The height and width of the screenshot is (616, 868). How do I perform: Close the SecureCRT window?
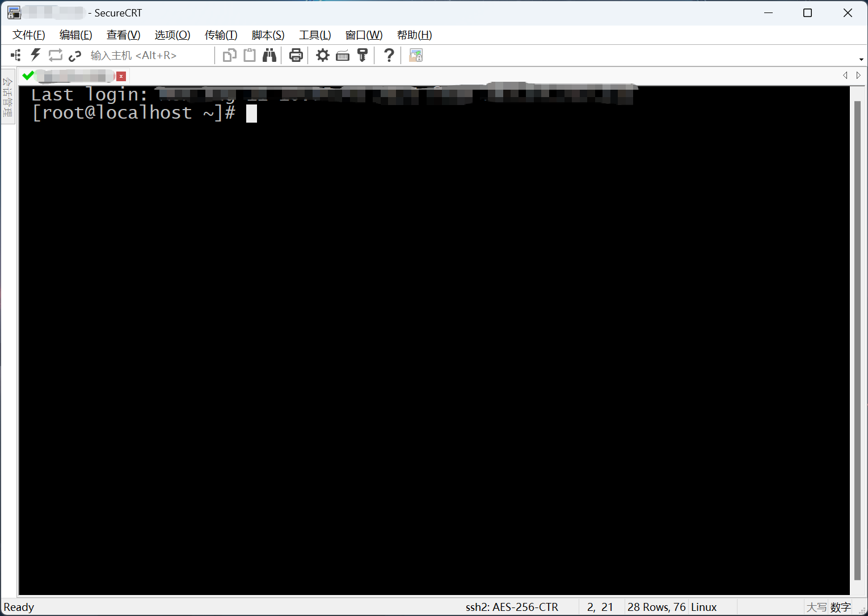848,12
